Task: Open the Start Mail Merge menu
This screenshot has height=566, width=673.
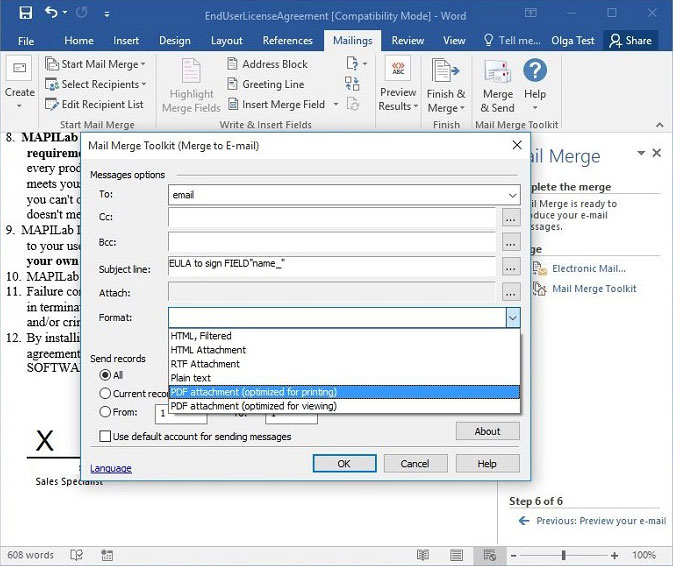Action: coord(95,64)
